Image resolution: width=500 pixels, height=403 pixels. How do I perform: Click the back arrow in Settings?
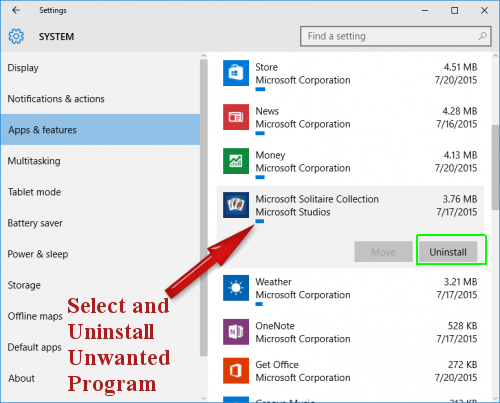click(x=16, y=10)
